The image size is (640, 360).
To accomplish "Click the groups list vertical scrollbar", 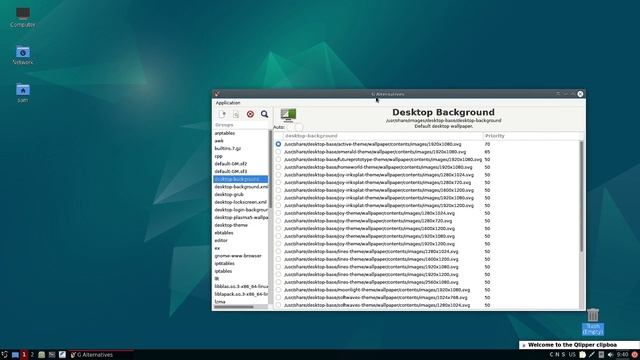I will [x=270, y=169].
